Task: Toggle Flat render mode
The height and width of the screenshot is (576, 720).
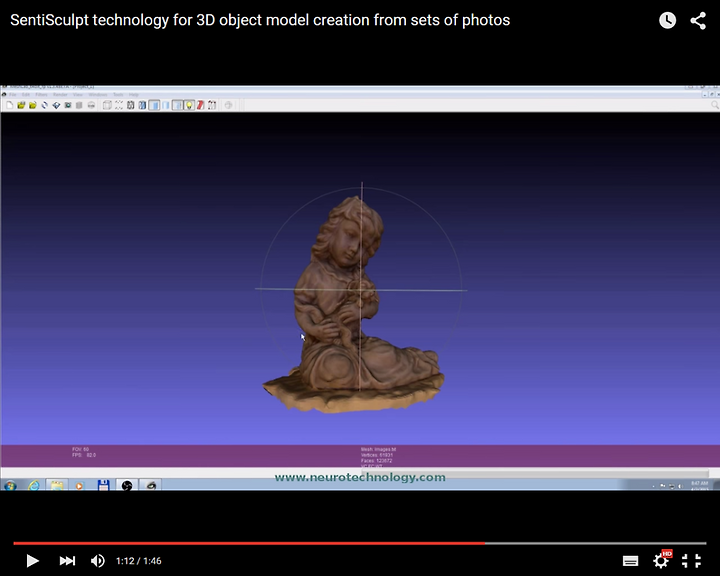Action: (x=165, y=105)
